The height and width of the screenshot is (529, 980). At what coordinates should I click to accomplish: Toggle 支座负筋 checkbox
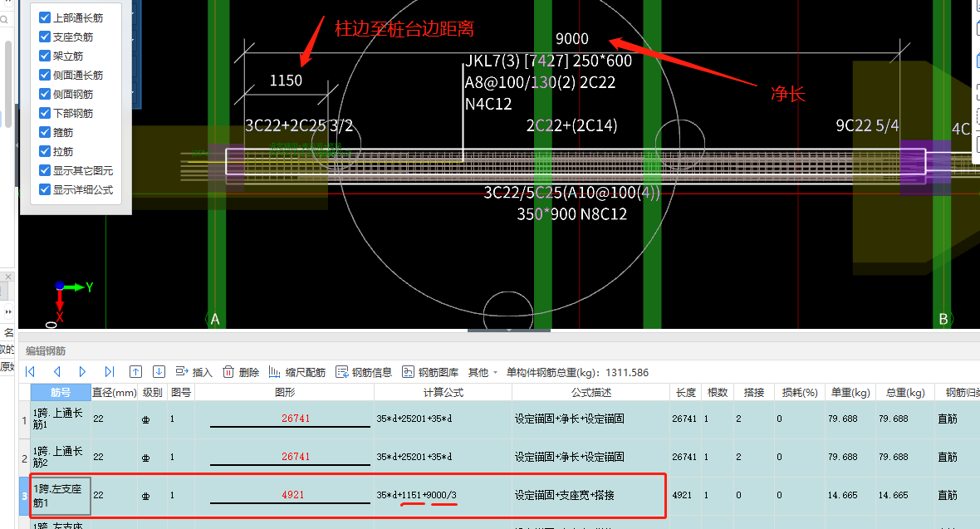[x=44, y=37]
